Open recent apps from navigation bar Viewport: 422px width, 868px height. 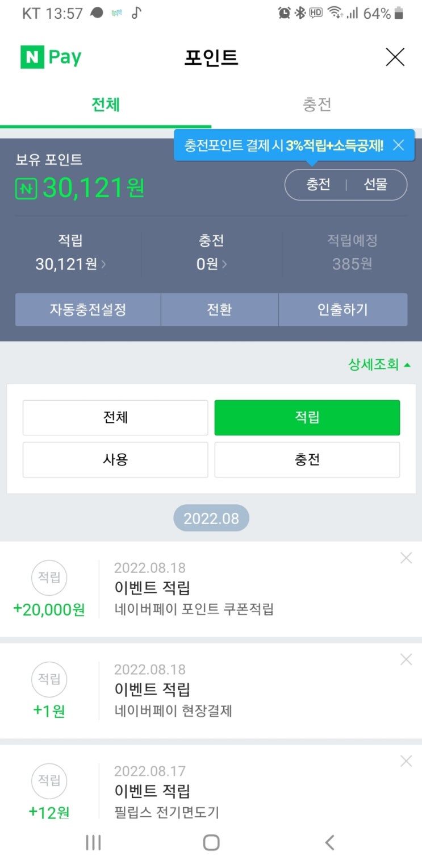pyautogui.click(x=93, y=842)
